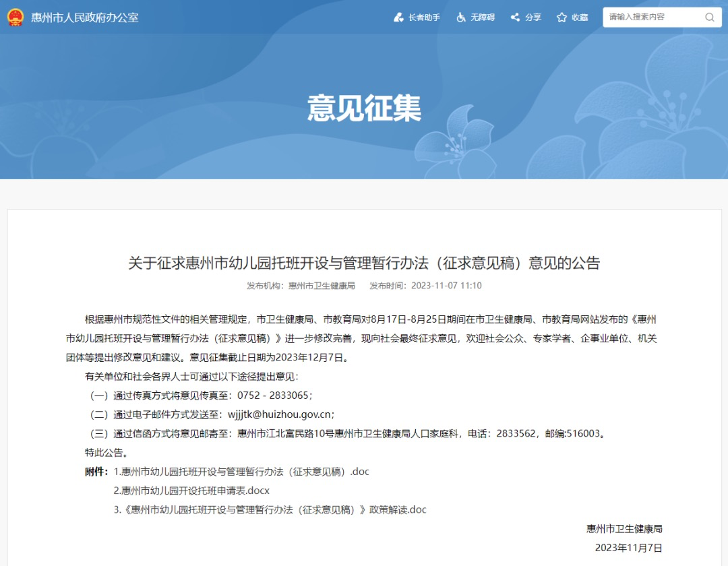The width and height of the screenshot is (728, 566).
Task: Open the 惠州市人民政府办公室 homepage title
Action: pyautogui.click(x=84, y=18)
